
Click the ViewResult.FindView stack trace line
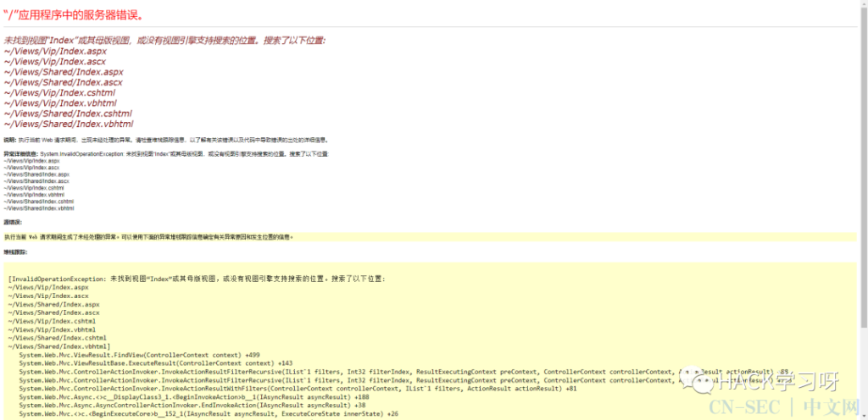tap(140, 354)
